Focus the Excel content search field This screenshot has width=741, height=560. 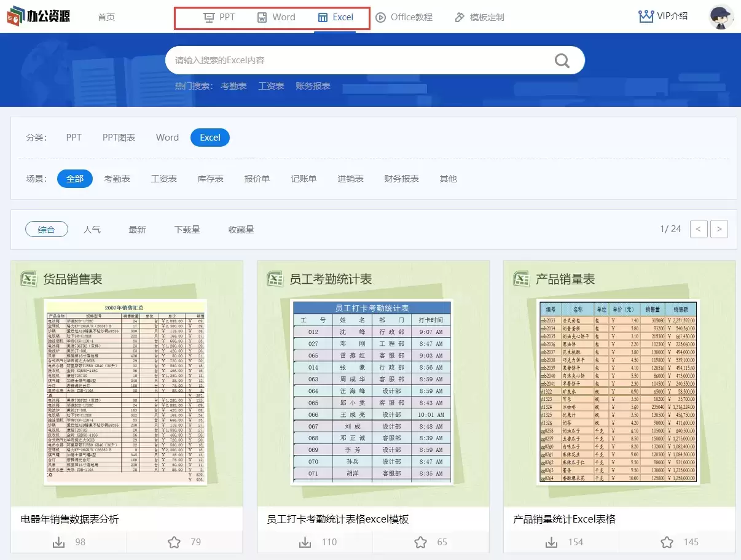click(356, 60)
